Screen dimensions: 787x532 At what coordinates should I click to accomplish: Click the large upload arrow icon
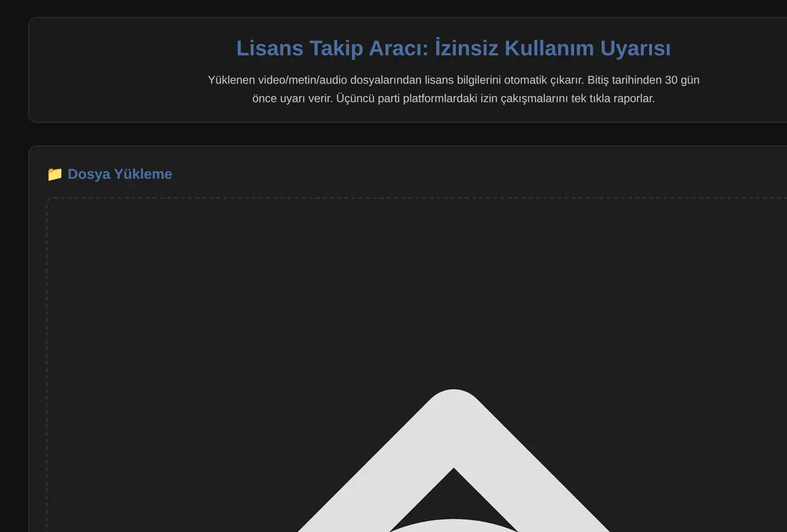point(454,460)
